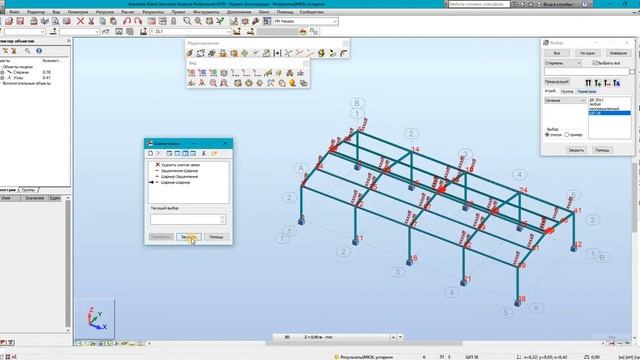Image resolution: width=640 pixels, height=360 pixels.
Task: Click the green plus add-to-selection icon in the Выбор dialog
Action: (x=598, y=83)
